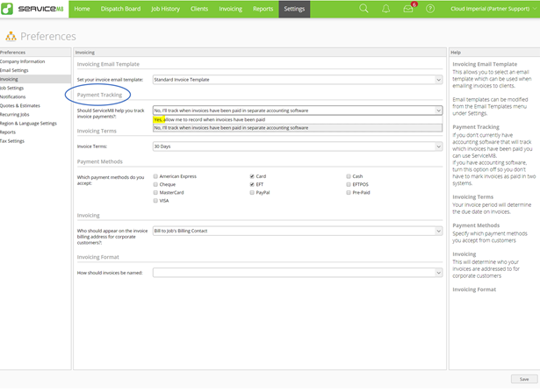Image resolution: width=540 pixels, height=392 pixels.
Task: Click the help question mark icon
Action: click(x=430, y=9)
